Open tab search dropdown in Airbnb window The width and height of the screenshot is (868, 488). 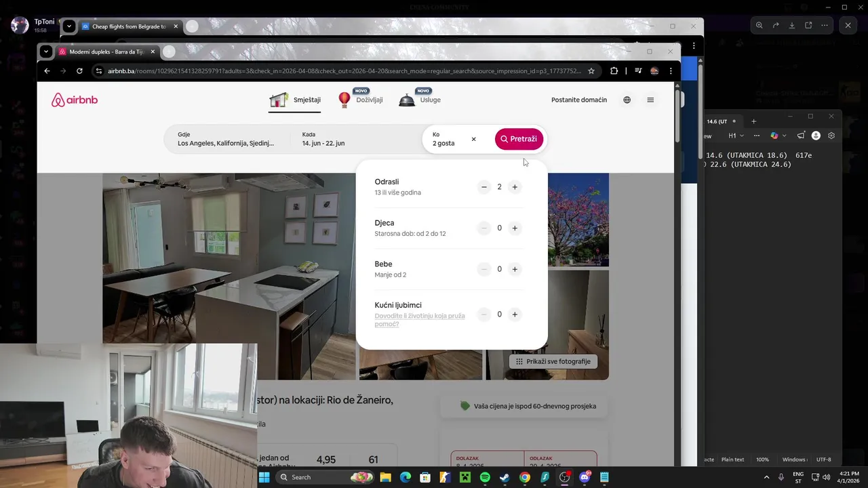point(45,52)
